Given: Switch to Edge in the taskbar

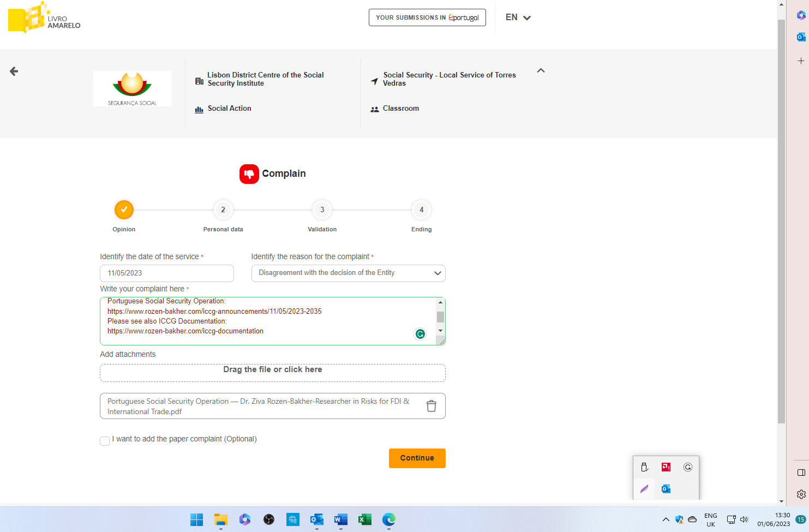Looking at the screenshot, I should tap(389, 519).
